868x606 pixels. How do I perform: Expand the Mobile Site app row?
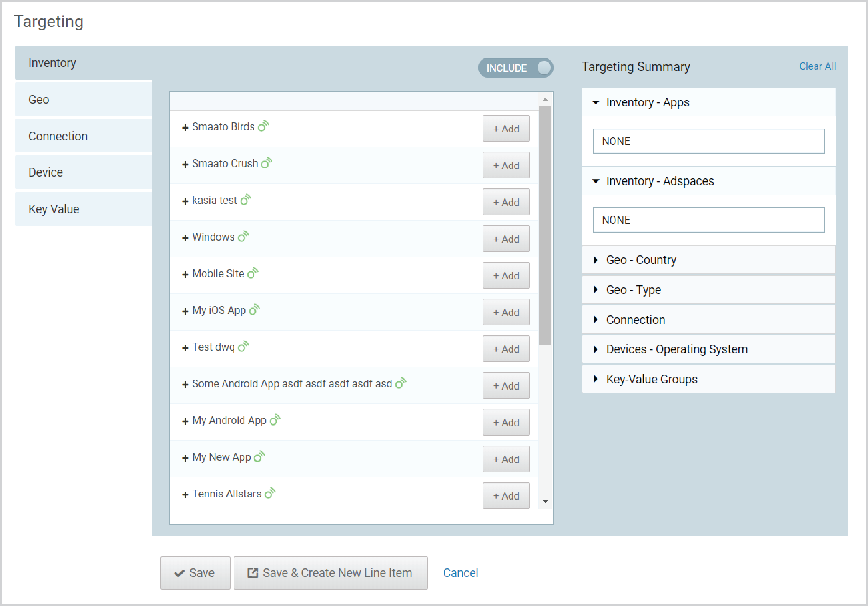point(185,274)
